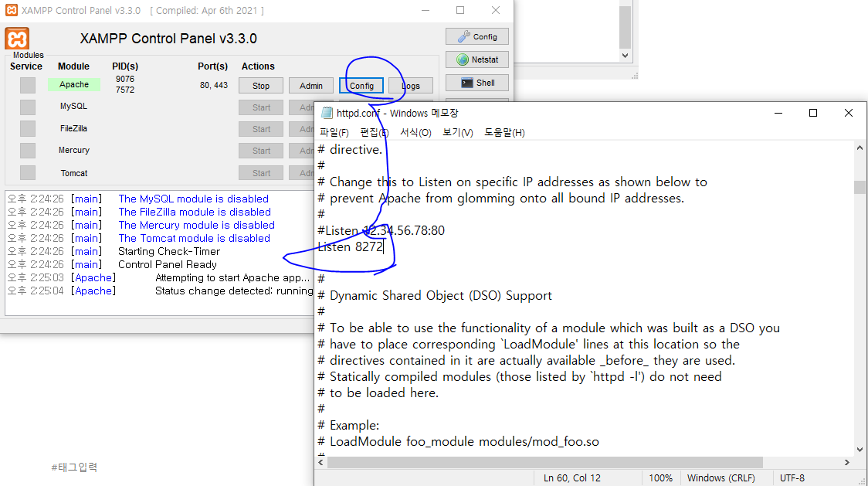
Task: Start the Tomcat module
Action: 261,173
